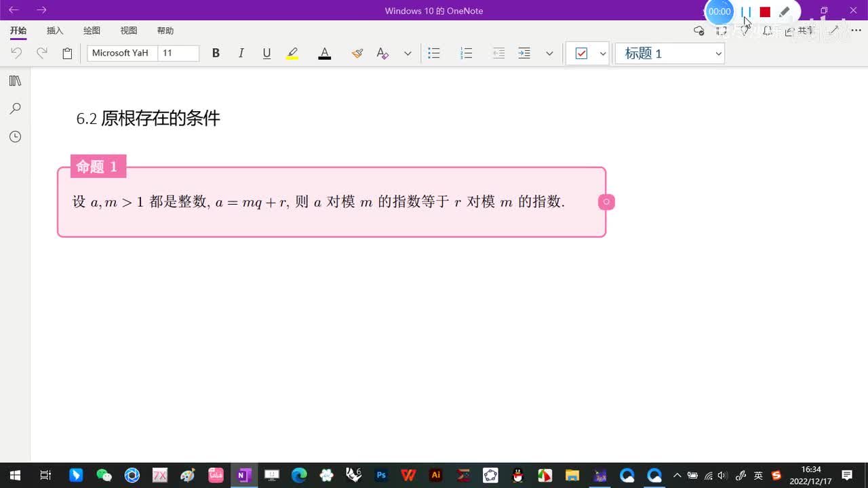Toggle underline formatting
868x488 pixels.
click(x=267, y=53)
